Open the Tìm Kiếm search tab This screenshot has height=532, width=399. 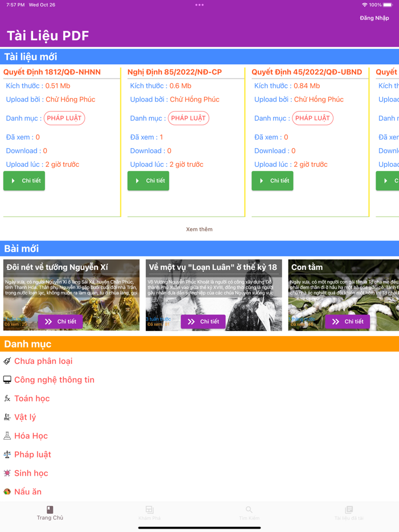click(249, 513)
